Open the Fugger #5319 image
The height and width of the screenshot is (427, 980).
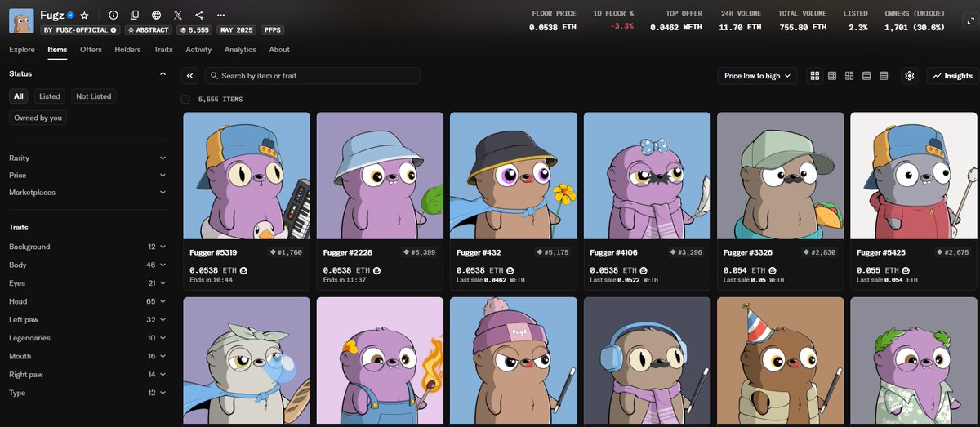coord(247,176)
